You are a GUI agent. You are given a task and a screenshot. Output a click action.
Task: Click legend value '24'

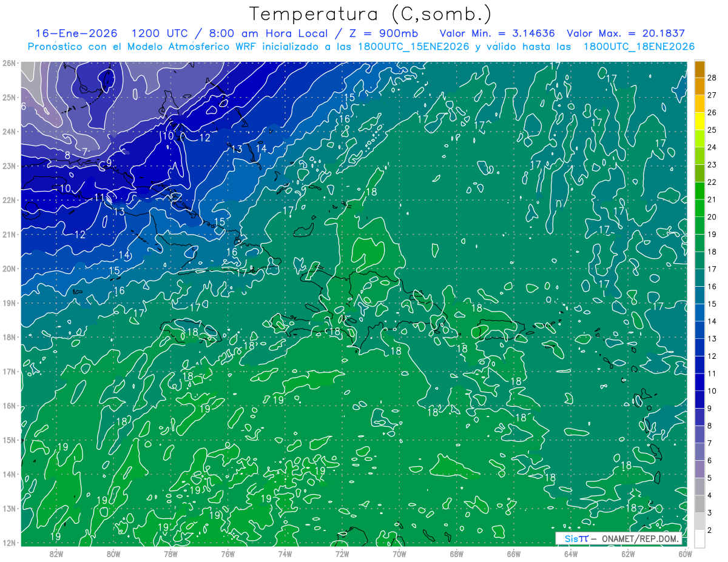(712, 147)
